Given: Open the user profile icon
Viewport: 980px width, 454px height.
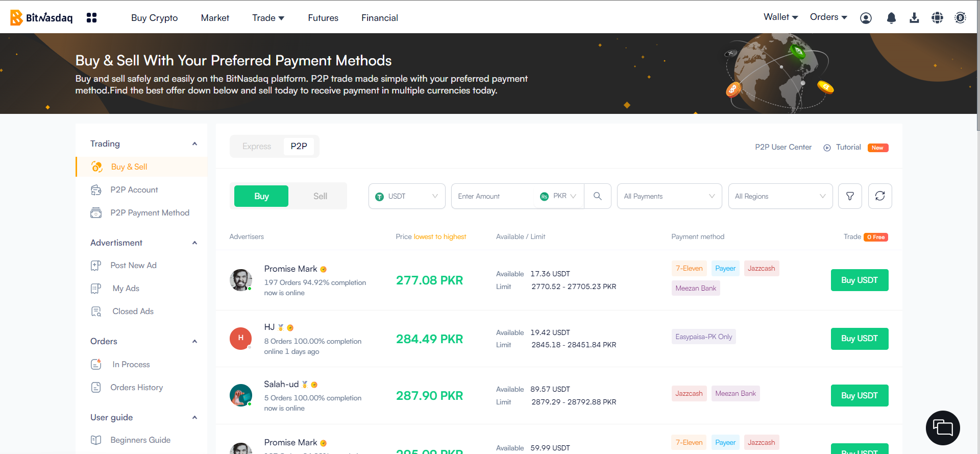Looking at the screenshot, I should pyautogui.click(x=866, y=18).
